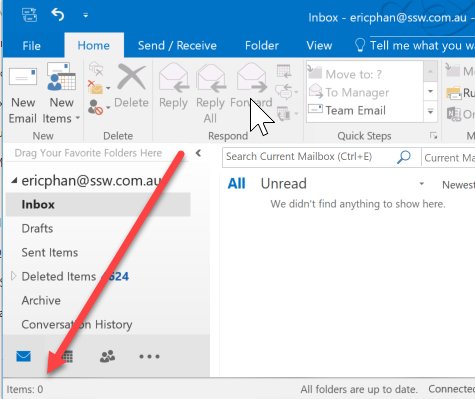The image size is (475, 399).
Task: Filter by Unread messages
Action: 284,184
